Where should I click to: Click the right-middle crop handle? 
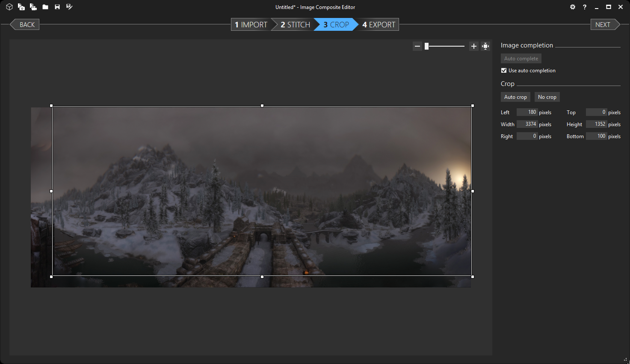click(x=473, y=191)
